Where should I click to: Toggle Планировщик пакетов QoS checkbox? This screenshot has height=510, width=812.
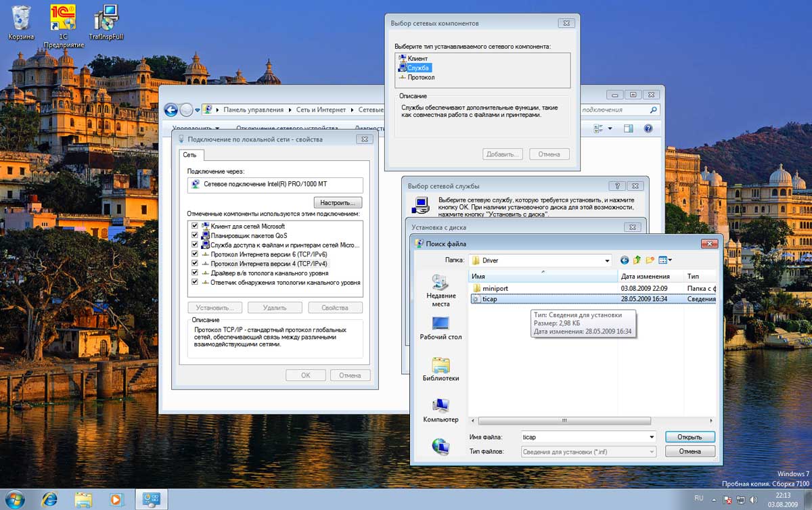(x=195, y=235)
